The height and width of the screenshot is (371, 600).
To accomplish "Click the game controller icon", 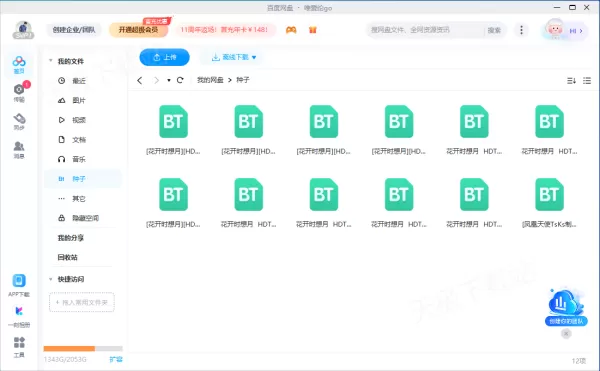I will 291,30.
